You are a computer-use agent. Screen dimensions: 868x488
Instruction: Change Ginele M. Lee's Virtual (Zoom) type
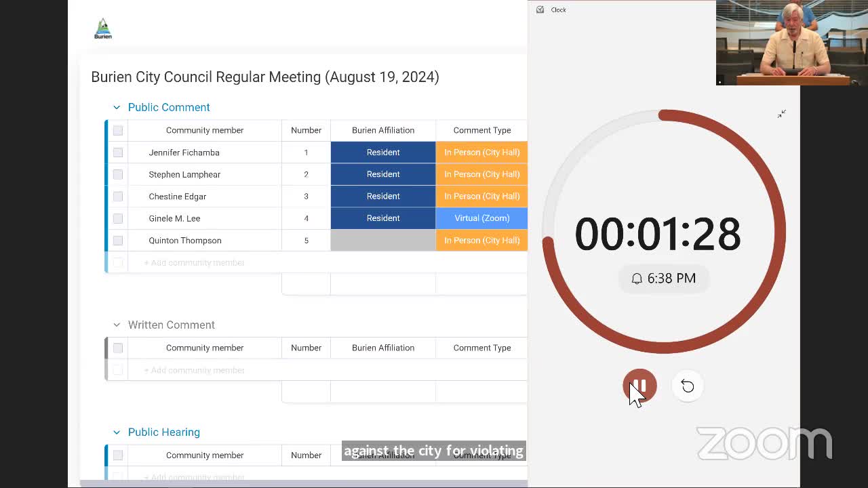tap(481, 218)
